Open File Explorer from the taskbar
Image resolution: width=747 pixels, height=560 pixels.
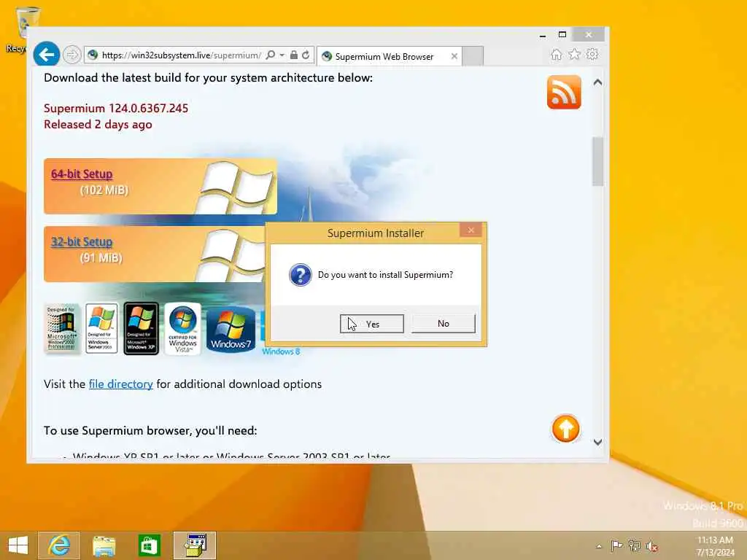[x=104, y=545]
